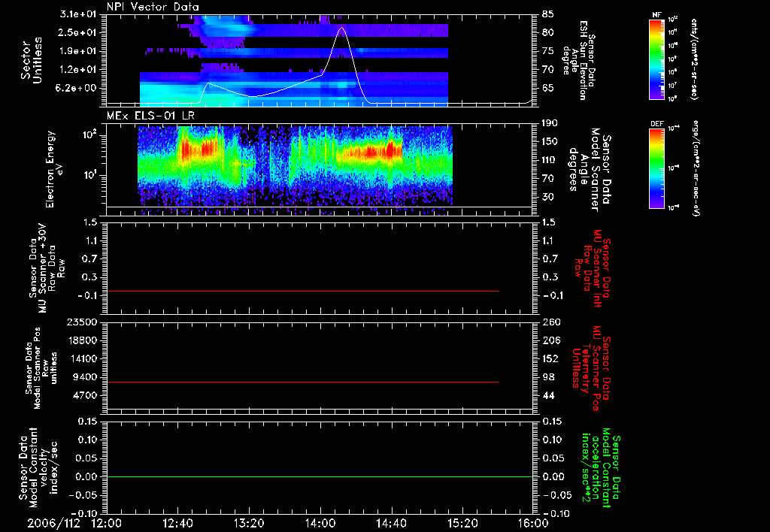The width and height of the screenshot is (770, 532).
Task: Click the NPI Vector Data plot title
Action: pyautogui.click(x=153, y=7)
